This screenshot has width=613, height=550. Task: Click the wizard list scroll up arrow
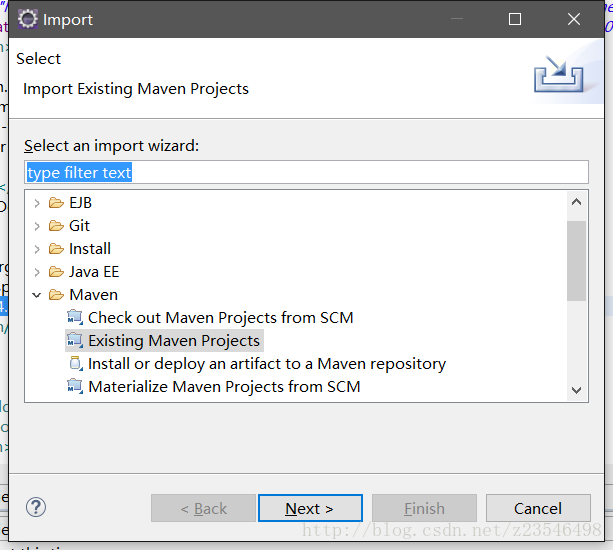(x=576, y=202)
